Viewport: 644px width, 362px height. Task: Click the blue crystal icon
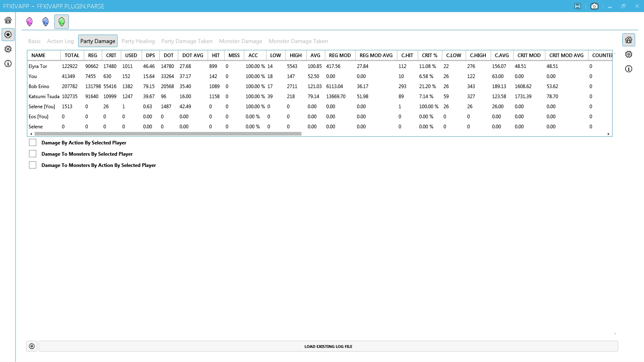(x=45, y=22)
